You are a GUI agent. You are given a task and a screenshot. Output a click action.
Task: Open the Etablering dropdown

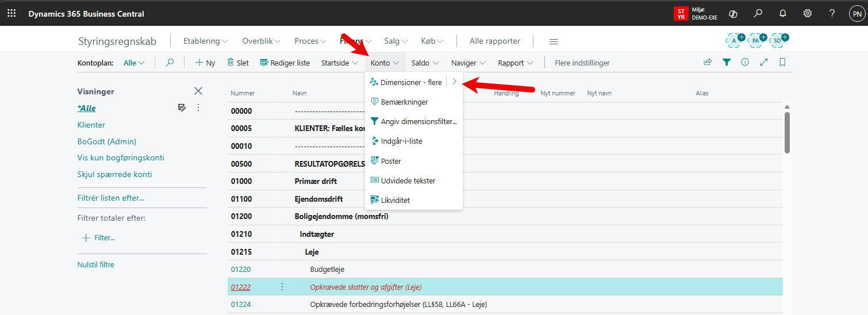[206, 41]
